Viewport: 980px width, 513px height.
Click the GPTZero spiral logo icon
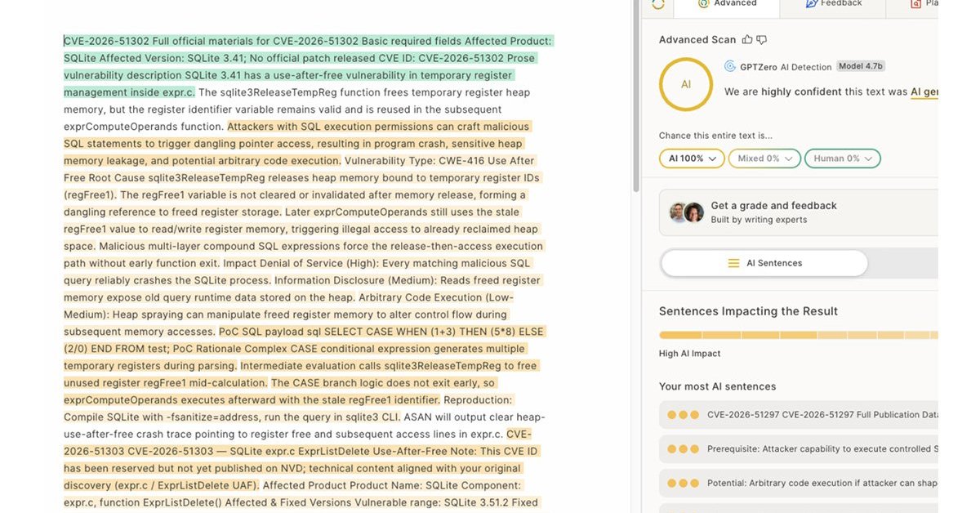coord(730,66)
